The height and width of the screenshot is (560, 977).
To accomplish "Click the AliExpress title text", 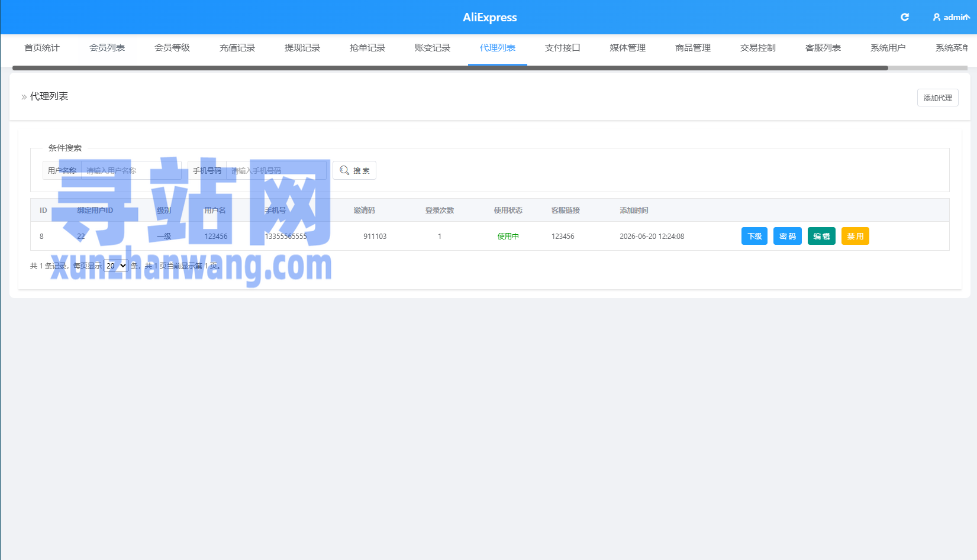I will [x=489, y=17].
